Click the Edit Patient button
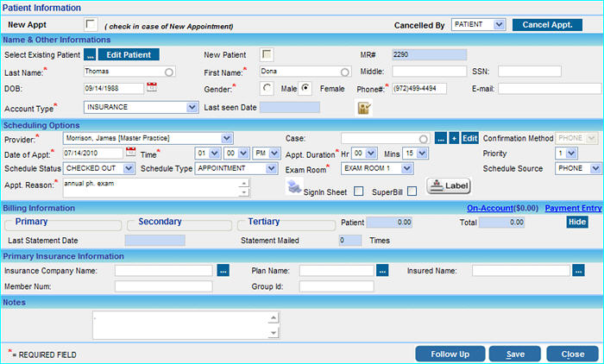Viewport: 604px width, 364px height. click(129, 54)
